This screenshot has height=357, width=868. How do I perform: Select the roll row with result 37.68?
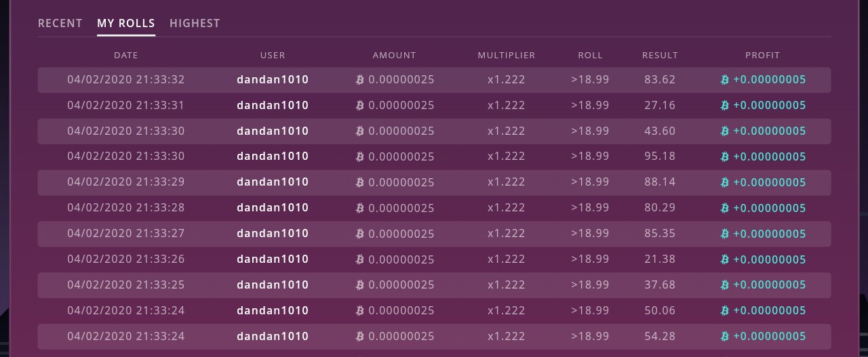434,285
